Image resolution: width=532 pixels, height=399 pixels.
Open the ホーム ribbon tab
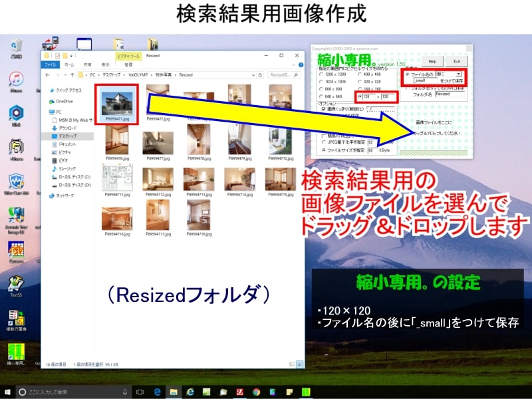coord(69,65)
